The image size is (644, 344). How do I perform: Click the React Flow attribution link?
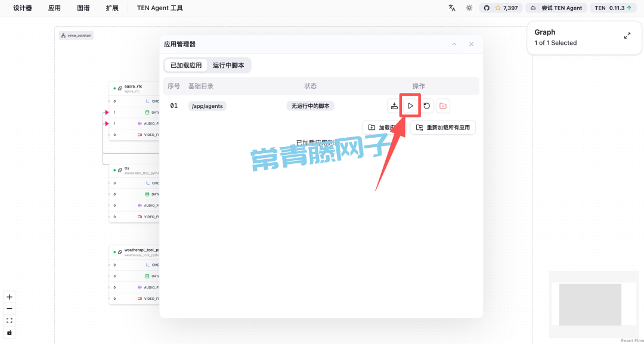(x=631, y=340)
